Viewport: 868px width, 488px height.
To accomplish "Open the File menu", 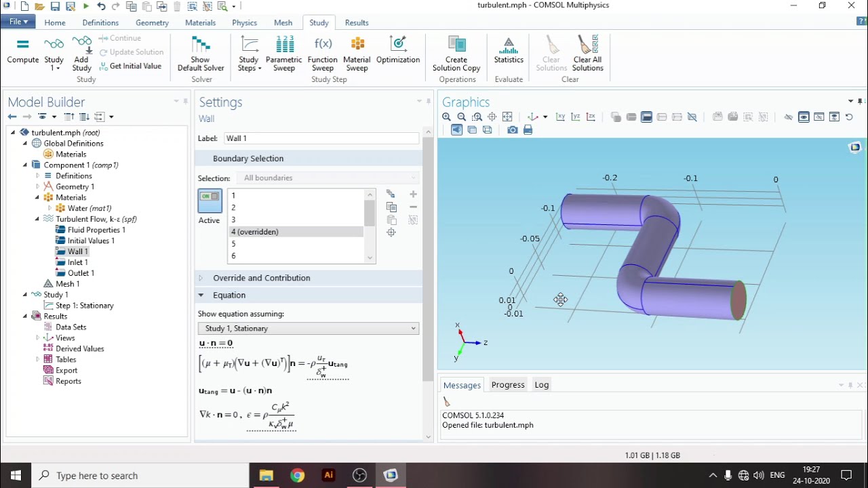I will (x=18, y=22).
